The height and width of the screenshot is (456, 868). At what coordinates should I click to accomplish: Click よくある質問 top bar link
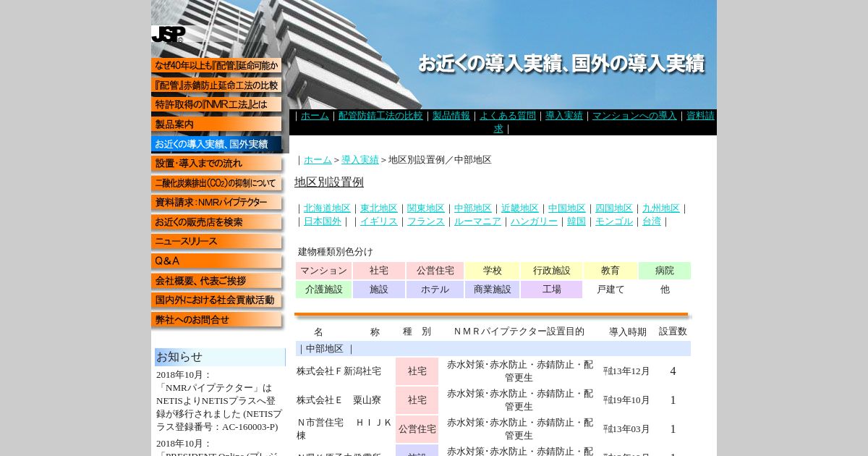(x=508, y=116)
